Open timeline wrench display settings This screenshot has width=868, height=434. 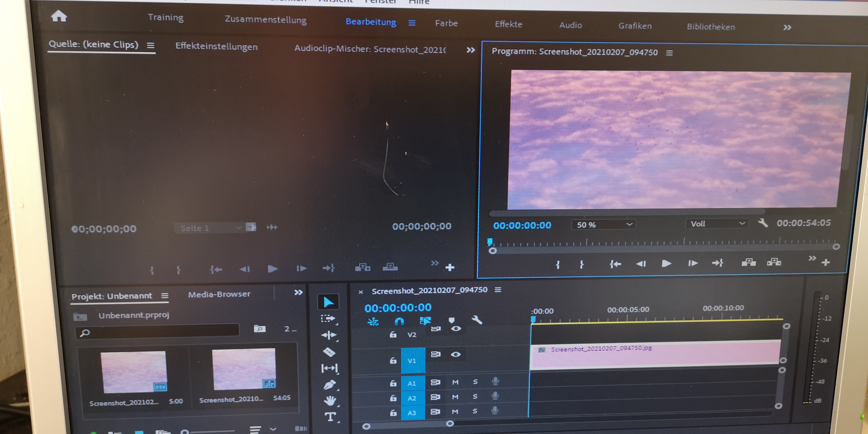[477, 320]
